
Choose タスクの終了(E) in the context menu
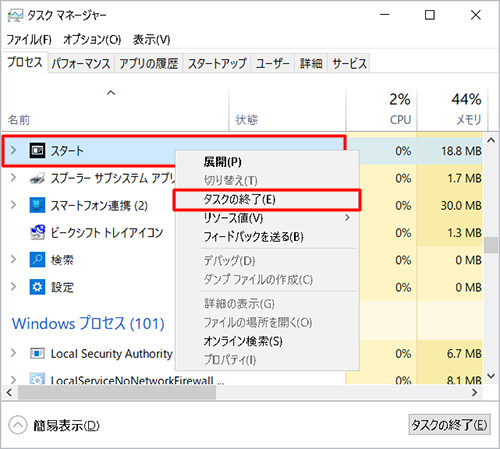pyautogui.click(x=267, y=200)
